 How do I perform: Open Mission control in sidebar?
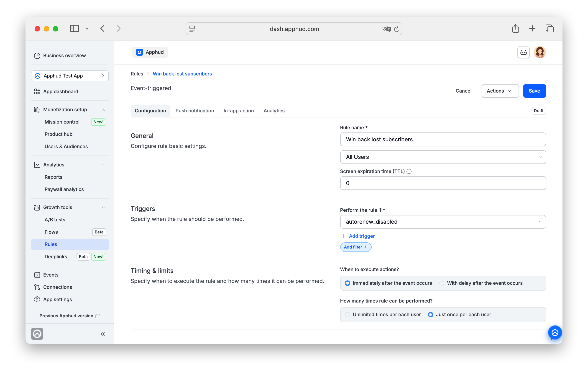click(62, 122)
